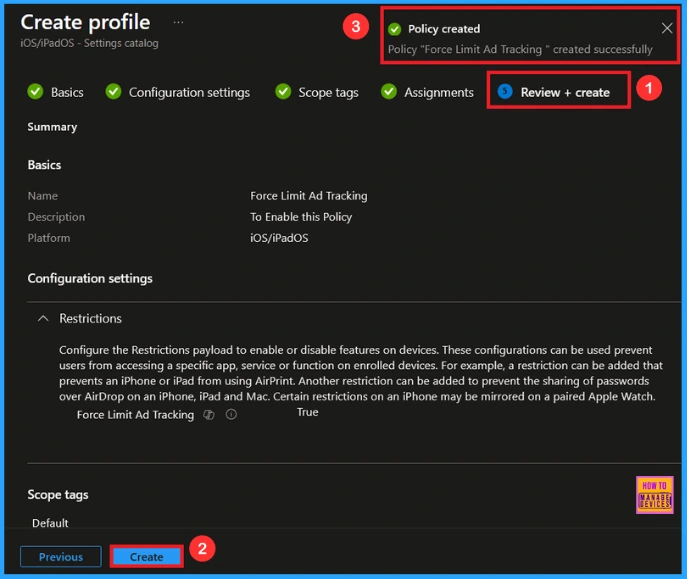Viewport: 687px width, 579px height.
Task: Switch to the Scope tags step
Action: click(328, 92)
